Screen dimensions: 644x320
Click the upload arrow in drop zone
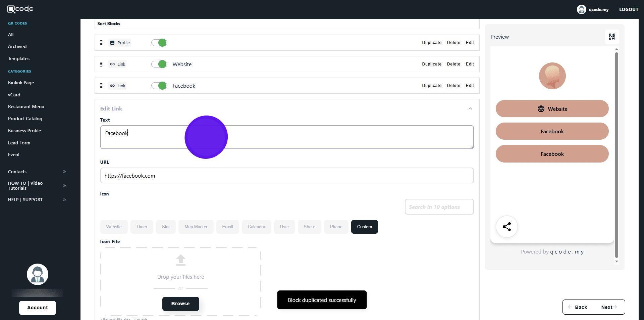(180, 260)
